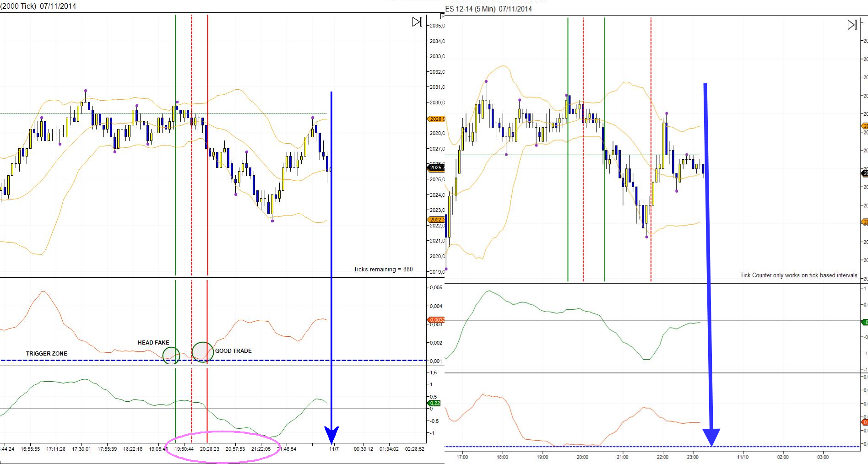Click the 18:22:16 time axis label
The width and height of the screenshot is (868, 464).
(133, 449)
